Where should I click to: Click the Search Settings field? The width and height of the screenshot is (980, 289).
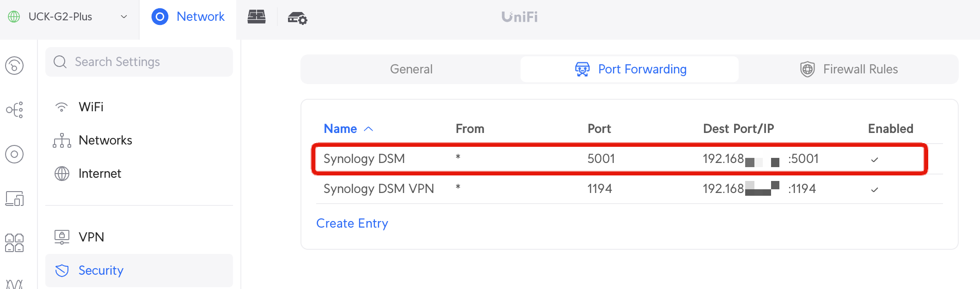click(x=139, y=62)
